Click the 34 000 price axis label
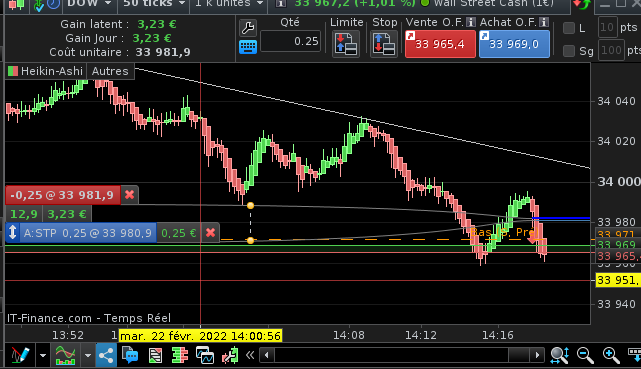Screen dimensions: 641x369 [619, 182]
